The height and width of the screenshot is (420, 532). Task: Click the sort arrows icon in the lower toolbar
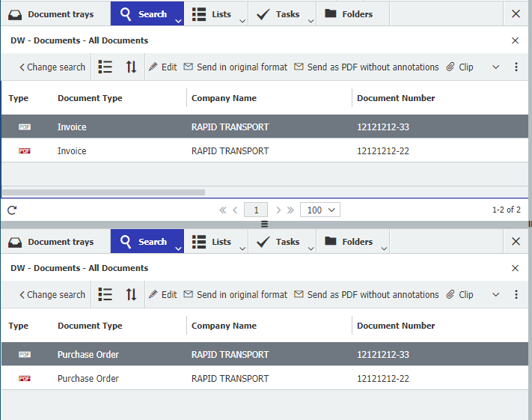click(131, 294)
